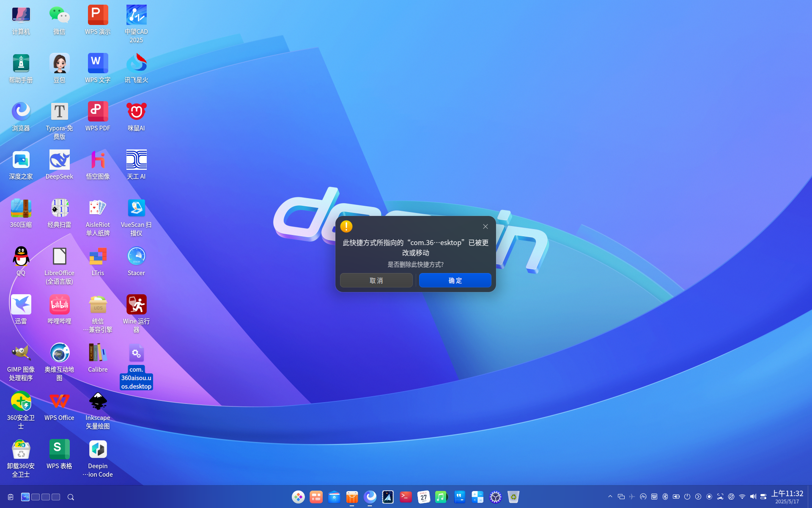The width and height of the screenshot is (812, 508).
Task: Select the WPS 演示 desktop icon
Action: coord(98,20)
